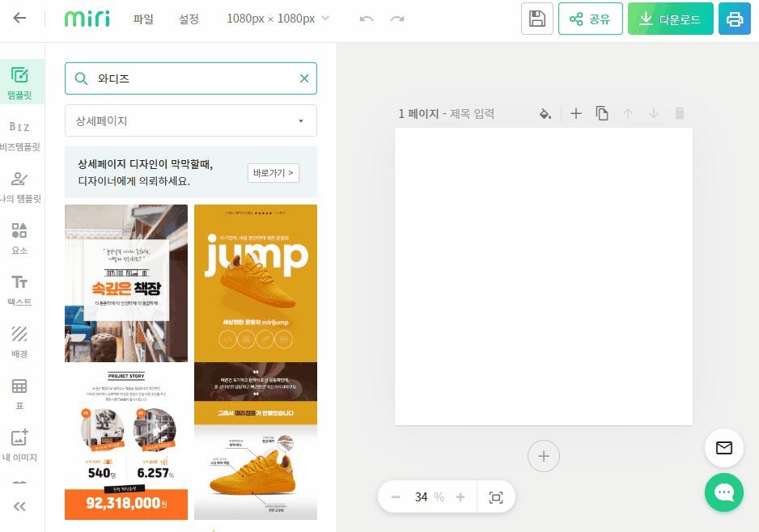The height and width of the screenshot is (532, 759).
Task: Delete the page with the trash icon
Action: pos(680,113)
